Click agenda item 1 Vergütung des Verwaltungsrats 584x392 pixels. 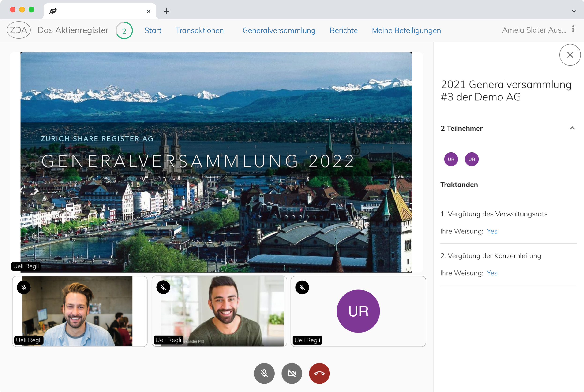[x=494, y=214]
